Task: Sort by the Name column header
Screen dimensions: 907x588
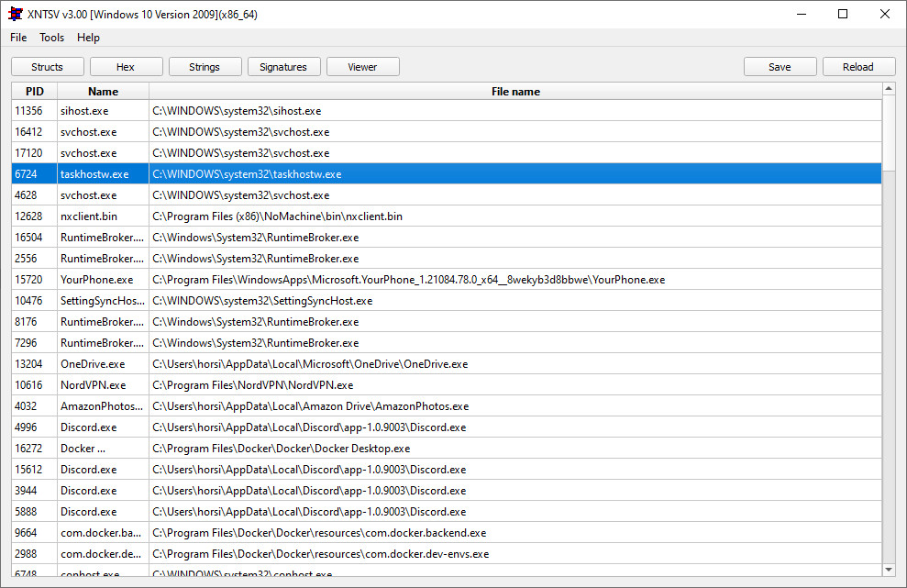Action: [103, 92]
